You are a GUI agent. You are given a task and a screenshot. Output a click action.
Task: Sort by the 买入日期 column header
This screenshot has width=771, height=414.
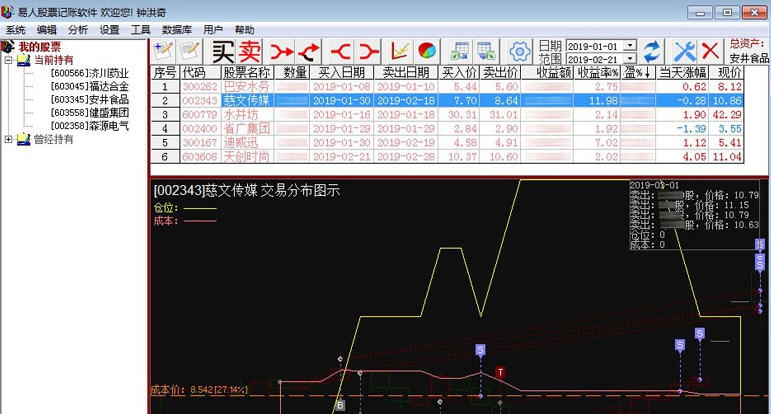pyautogui.click(x=342, y=73)
